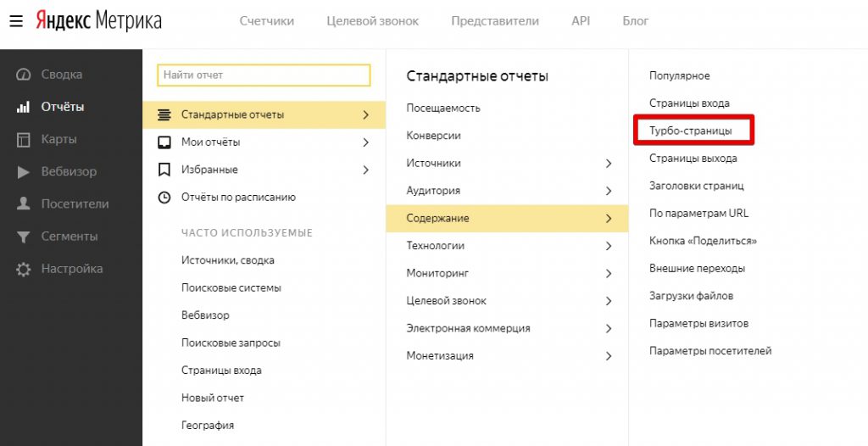
Task: Expand the Мои отчёты submenu arrow
Action: point(365,142)
